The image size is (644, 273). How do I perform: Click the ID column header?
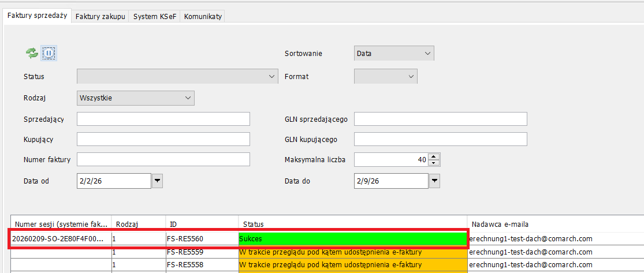[x=203, y=224]
